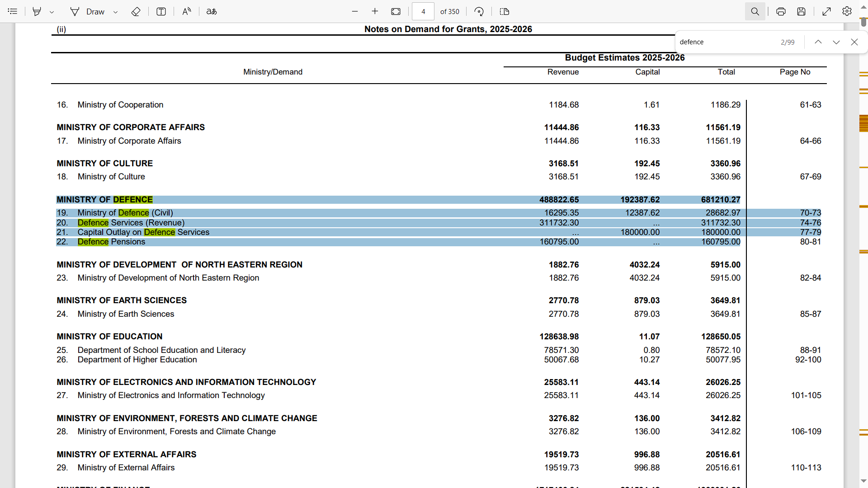Click 'Department of School Education and Literacy'
Image resolution: width=868 pixels, height=488 pixels.
pyautogui.click(x=161, y=350)
